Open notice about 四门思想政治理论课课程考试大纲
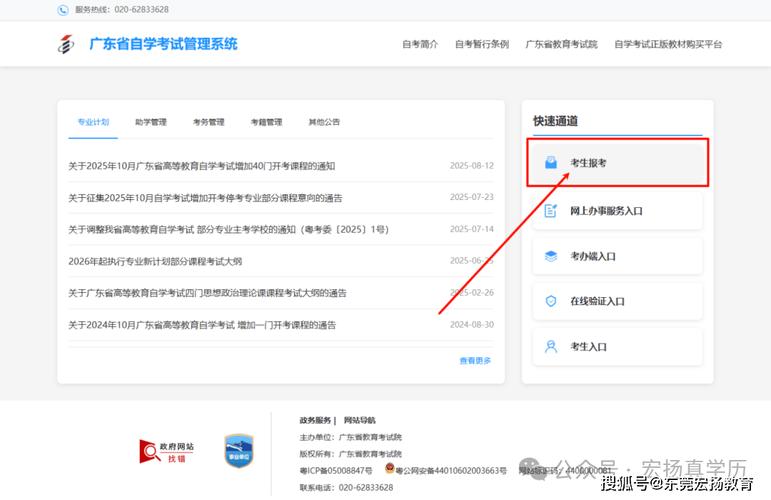Image resolution: width=771 pixels, height=500 pixels. 208,293
